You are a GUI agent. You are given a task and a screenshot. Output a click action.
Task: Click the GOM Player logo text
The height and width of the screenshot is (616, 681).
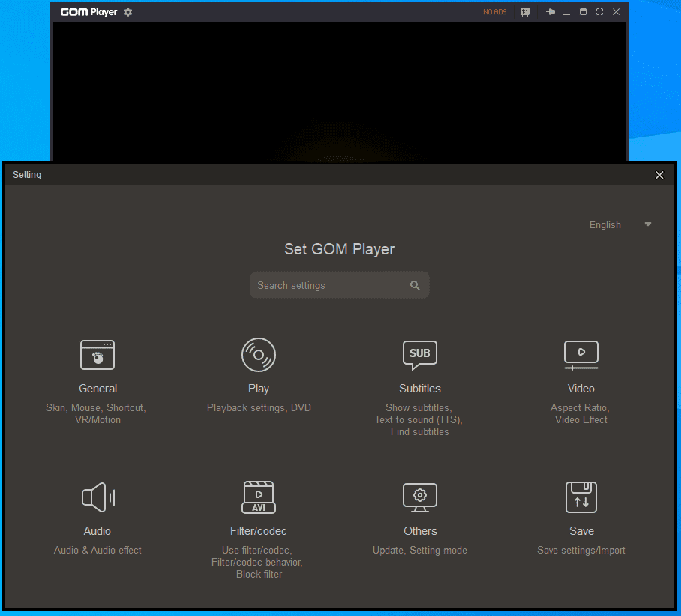click(x=88, y=12)
